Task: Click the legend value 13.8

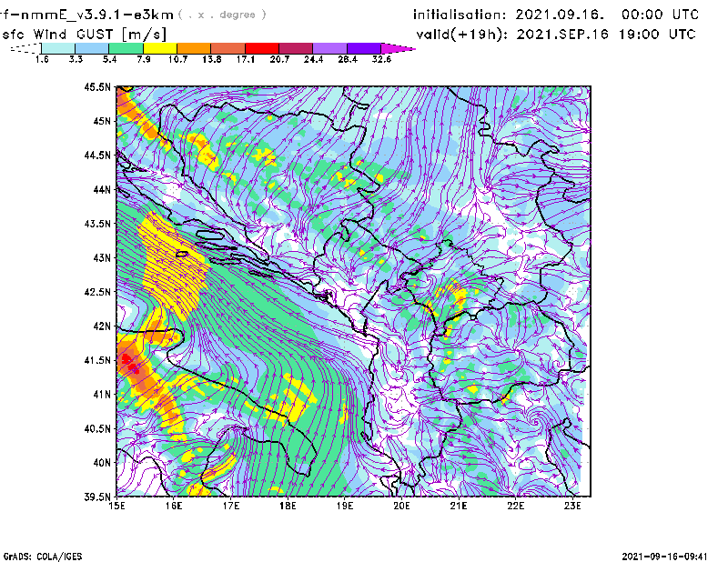Action: pos(212,59)
